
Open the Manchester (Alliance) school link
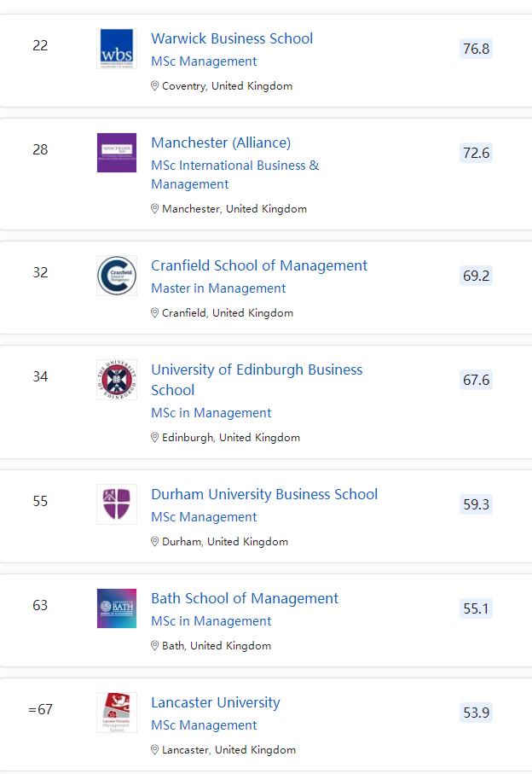[x=221, y=143]
